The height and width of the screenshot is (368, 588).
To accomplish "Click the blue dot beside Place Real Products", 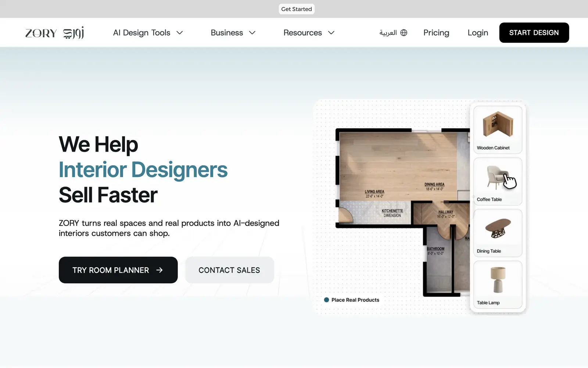I will (326, 300).
